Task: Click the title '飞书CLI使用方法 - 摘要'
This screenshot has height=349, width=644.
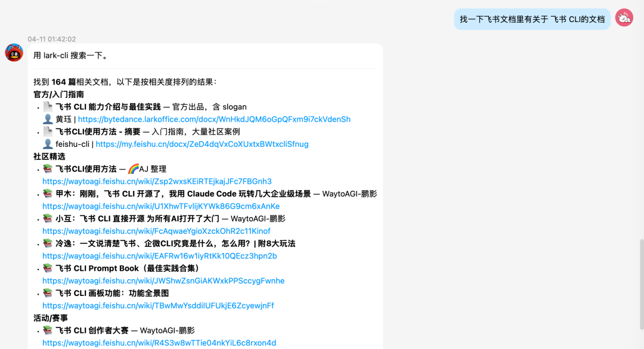Action: [98, 132]
